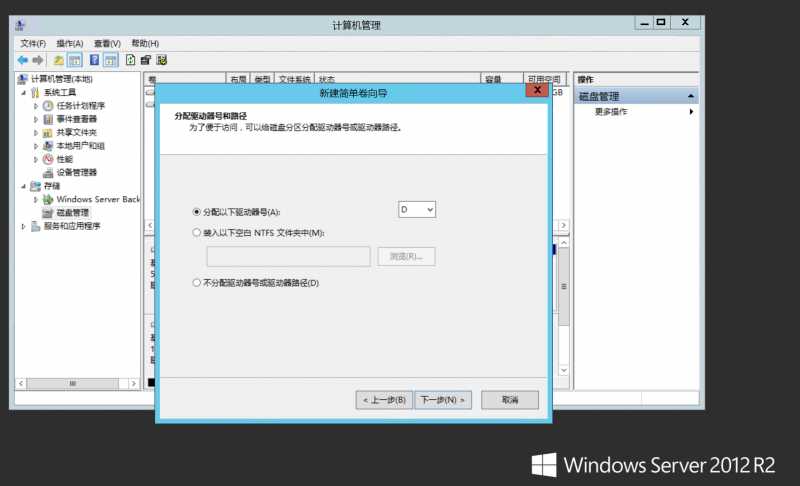
Task: Expand the 服务和应用程序 tree arrow
Action: point(23,226)
